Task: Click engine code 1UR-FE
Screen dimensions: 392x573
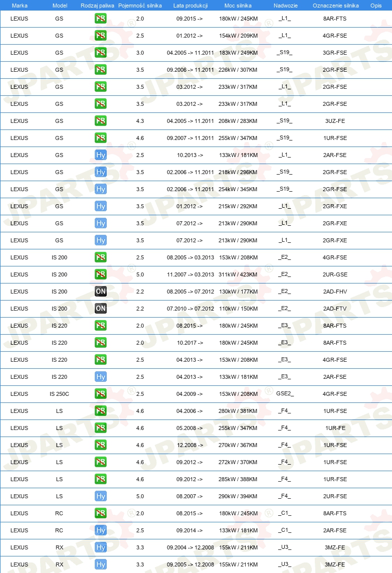Action: coord(335,428)
